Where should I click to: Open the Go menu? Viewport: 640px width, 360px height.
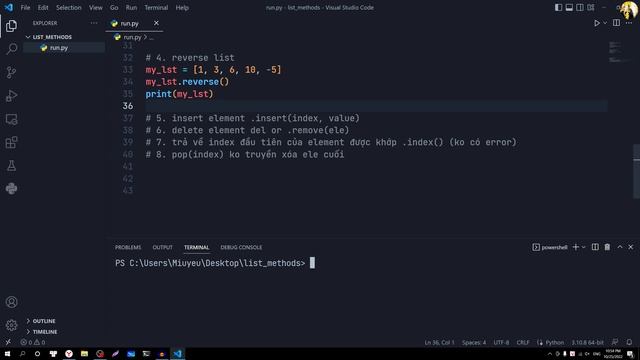click(114, 7)
